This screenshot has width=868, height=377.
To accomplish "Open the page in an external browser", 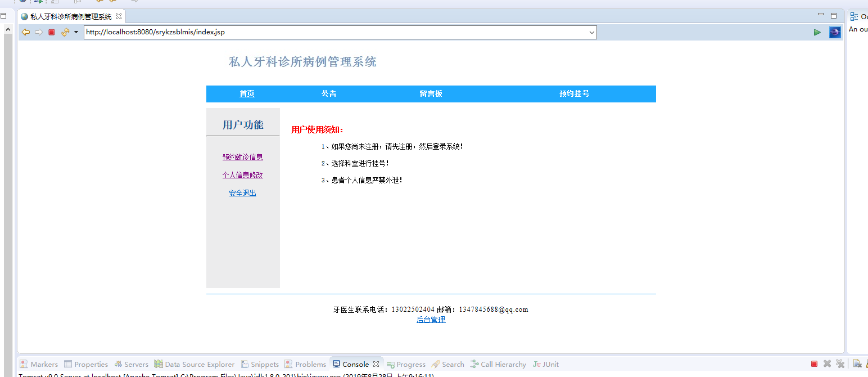I will tap(834, 32).
